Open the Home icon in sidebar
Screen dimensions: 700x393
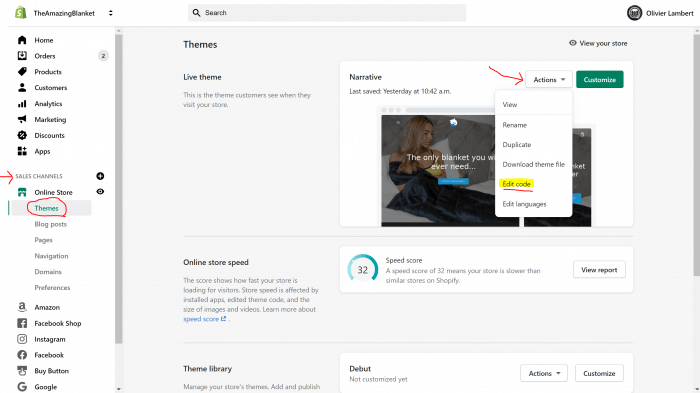pyautogui.click(x=22, y=40)
